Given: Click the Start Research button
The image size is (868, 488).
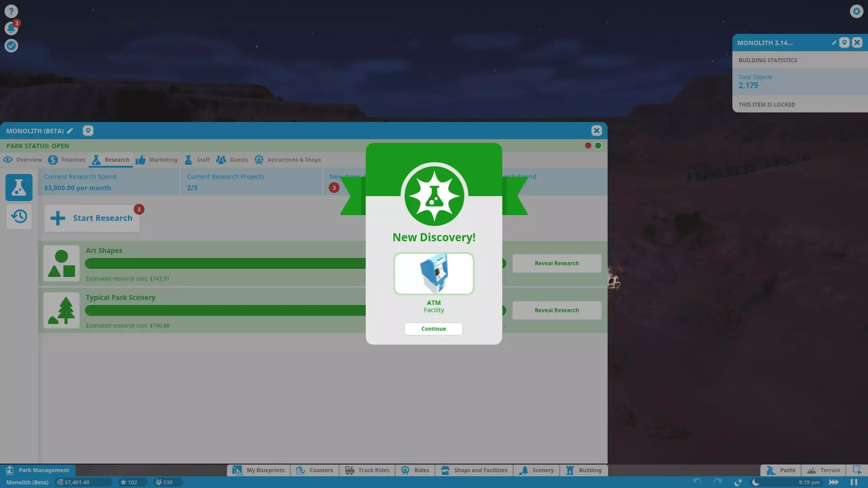Looking at the screenshot, I should 92,218.
